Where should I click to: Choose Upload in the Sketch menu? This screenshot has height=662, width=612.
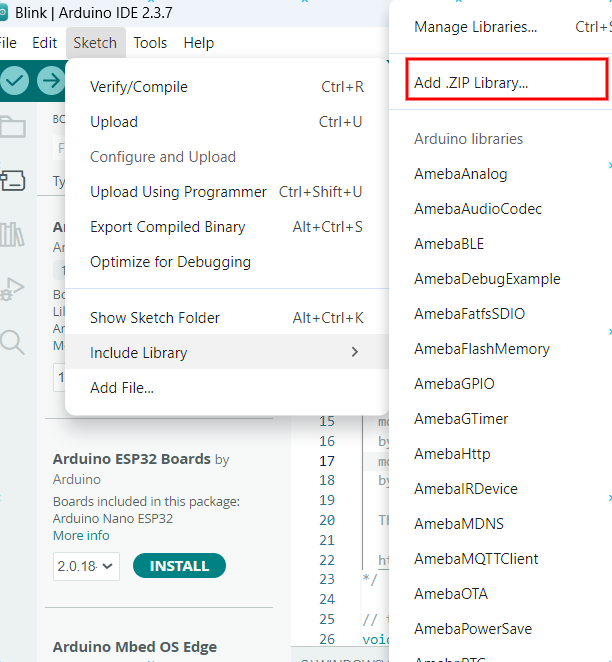pyautogui.click(x=227, y=122)
